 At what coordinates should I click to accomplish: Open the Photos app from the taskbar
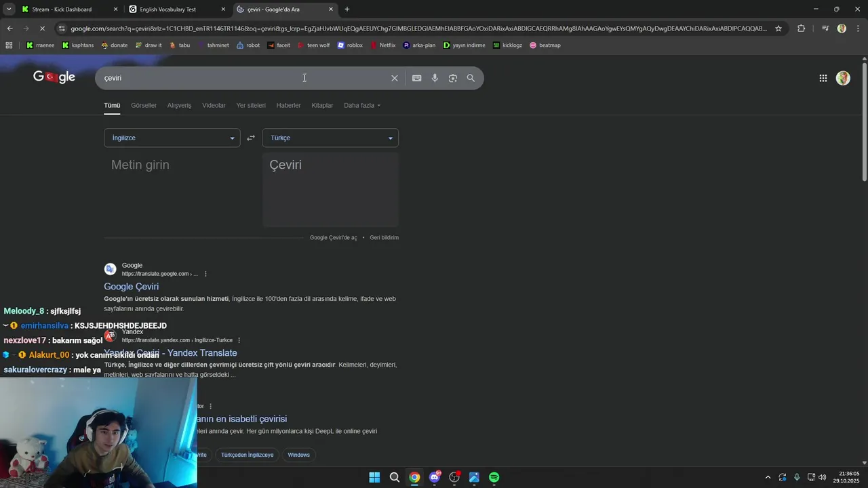[474, 477]
